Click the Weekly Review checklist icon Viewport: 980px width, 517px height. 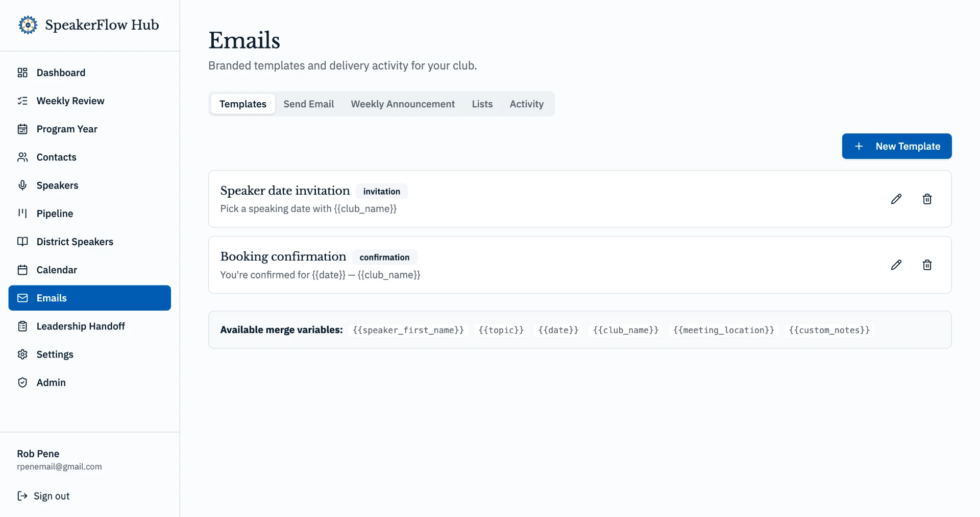pos(22,101)
